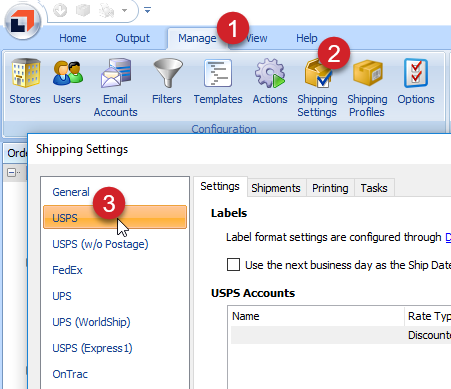Select UPS (WorldShip) carrier

(91, 322)
